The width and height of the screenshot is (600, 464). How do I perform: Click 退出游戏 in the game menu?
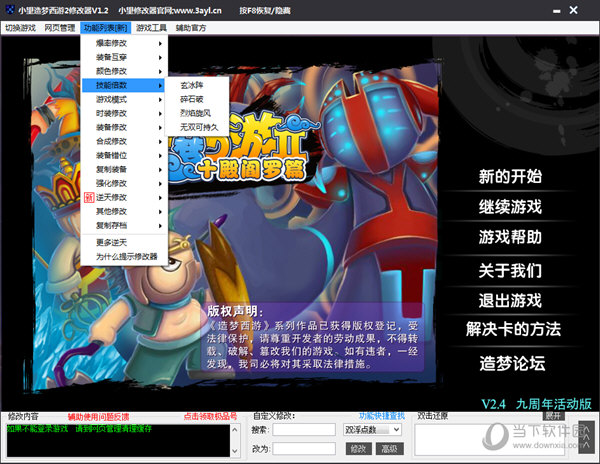pos(510,301)
